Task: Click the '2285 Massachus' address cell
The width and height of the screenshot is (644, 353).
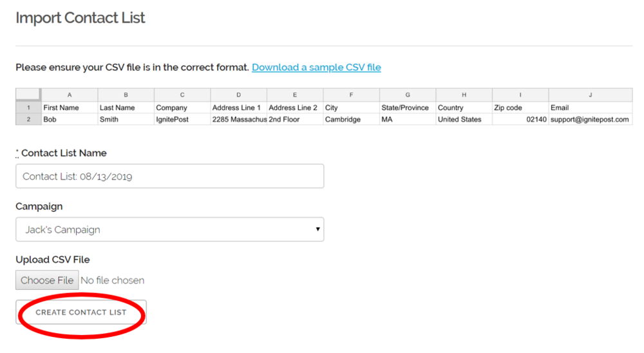Action: 239,120
